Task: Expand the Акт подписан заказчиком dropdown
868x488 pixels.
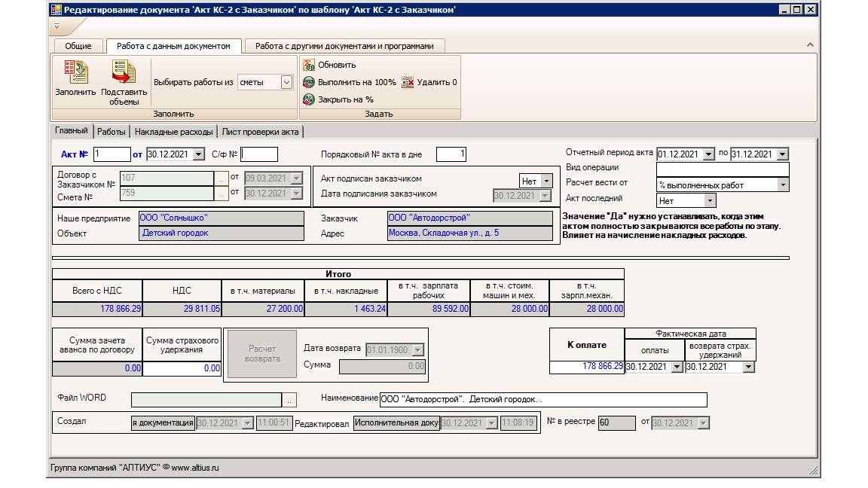Action: [546, 181]
